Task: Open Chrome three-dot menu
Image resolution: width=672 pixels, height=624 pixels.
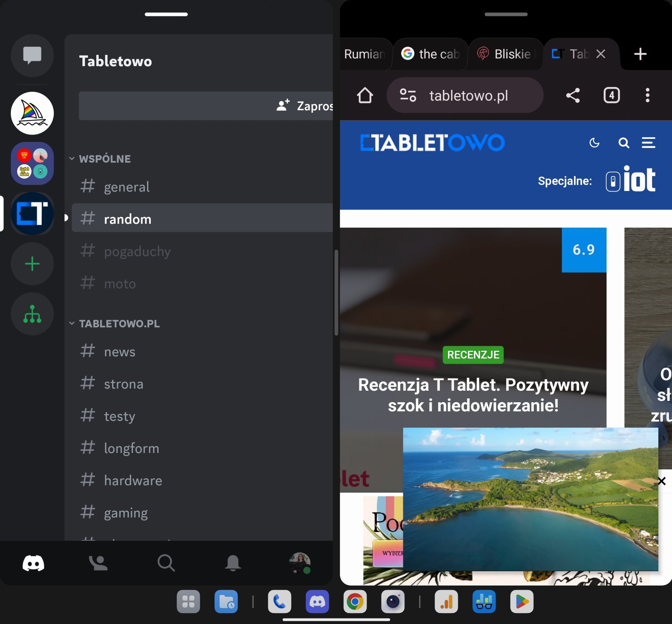Action: 647,95
